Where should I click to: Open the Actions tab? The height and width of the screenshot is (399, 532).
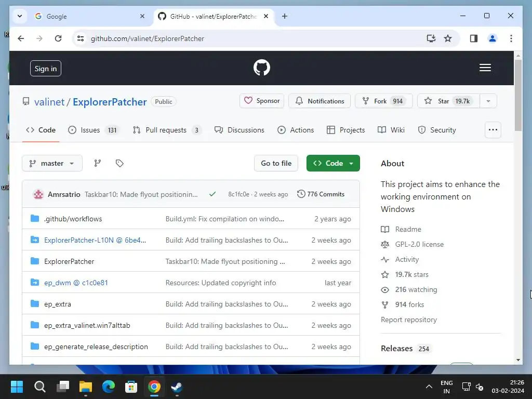(296, 130)
